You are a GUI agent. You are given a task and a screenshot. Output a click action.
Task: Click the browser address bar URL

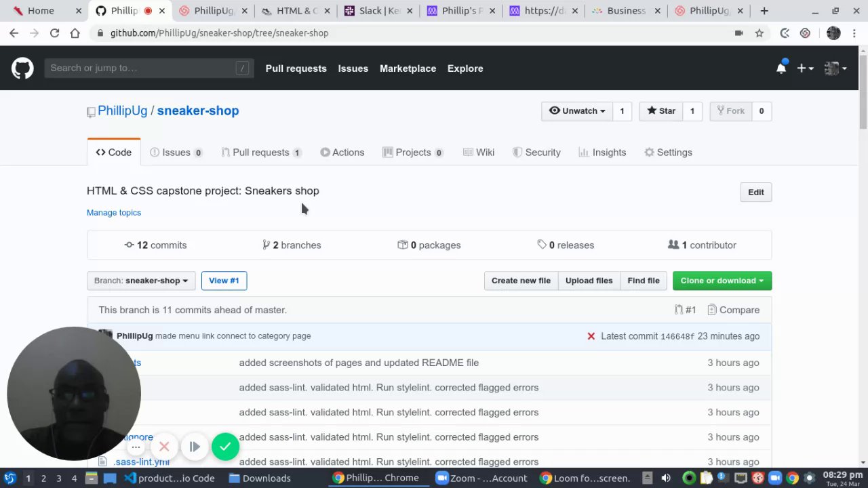[219, 33]
